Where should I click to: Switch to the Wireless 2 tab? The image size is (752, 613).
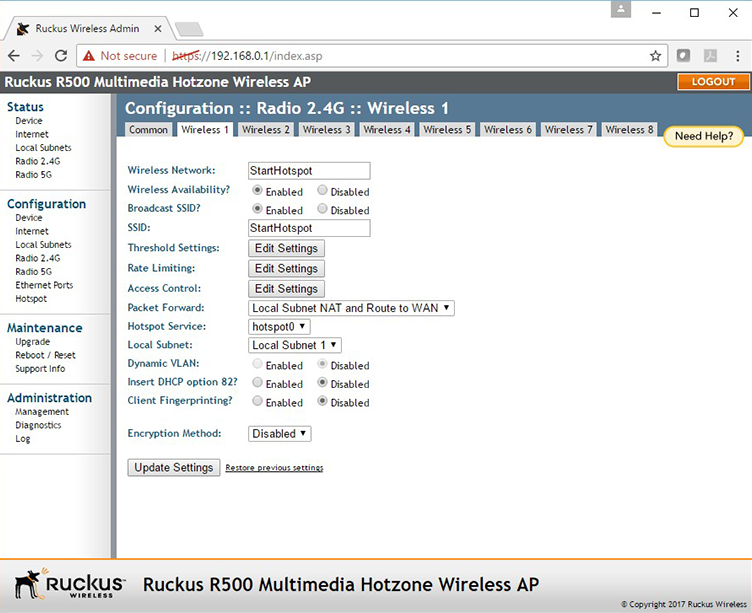coord(267,130)
